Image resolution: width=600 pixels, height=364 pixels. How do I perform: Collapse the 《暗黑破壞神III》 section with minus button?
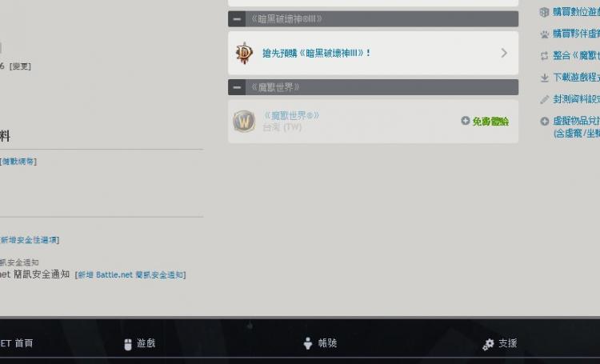click(237, 18)
